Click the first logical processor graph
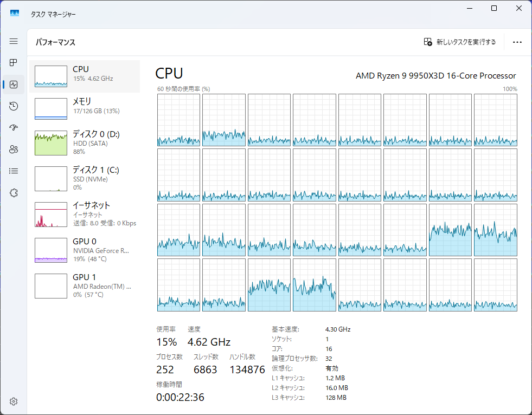The height and width of the screenshot is (415, 532). click(178, 120)
